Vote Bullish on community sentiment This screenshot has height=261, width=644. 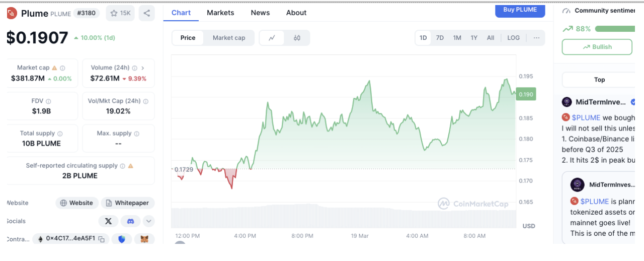click(597, 47)
